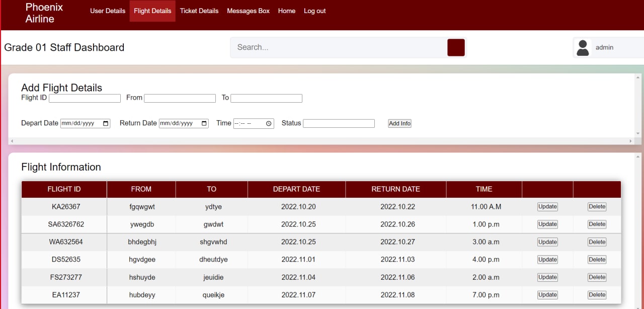Click the dark red search button
Viewport: 644px width, 309px height.
[x=456, y=47]
